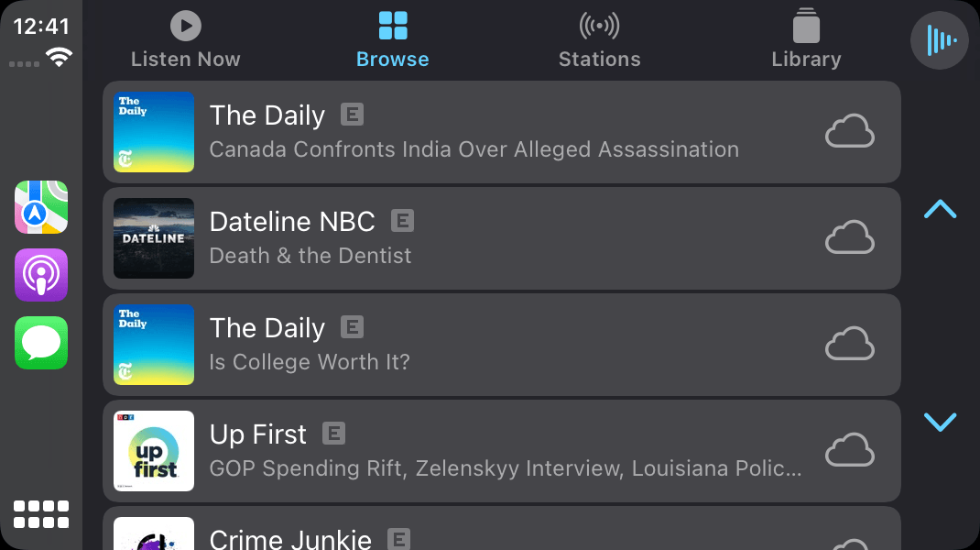Select the Browse tab
Image resolution: width=980 pixels, height=550 pixels.
(x=393, y=41)
